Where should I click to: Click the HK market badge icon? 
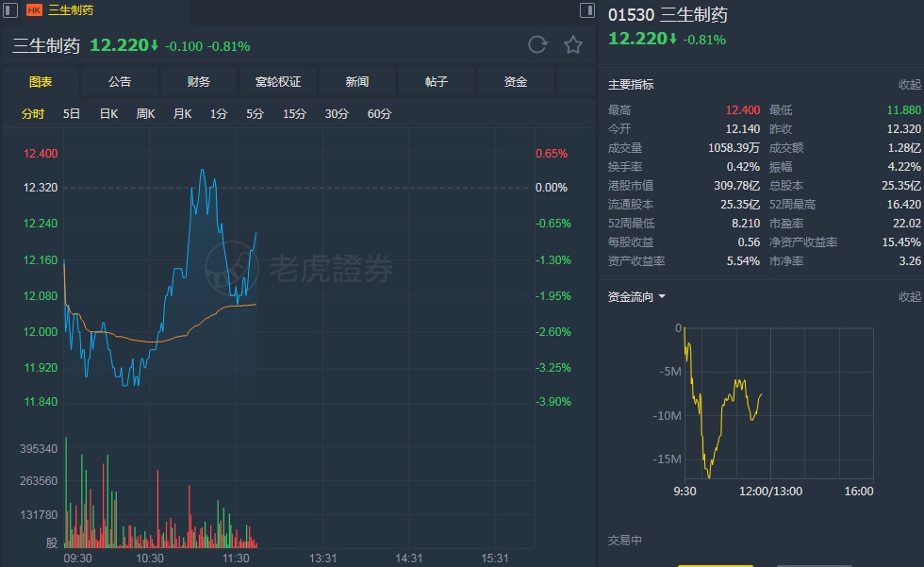(x=34, y=10)
